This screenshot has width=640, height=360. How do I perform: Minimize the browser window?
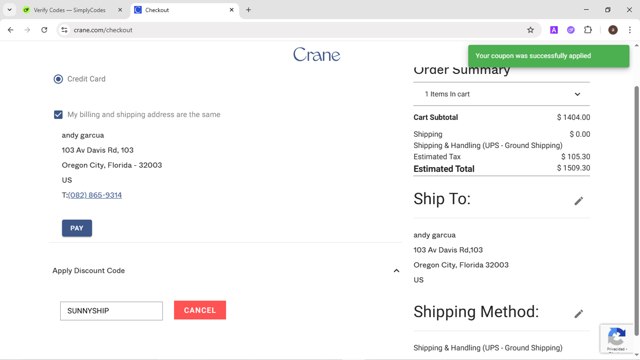click(586, 10)
